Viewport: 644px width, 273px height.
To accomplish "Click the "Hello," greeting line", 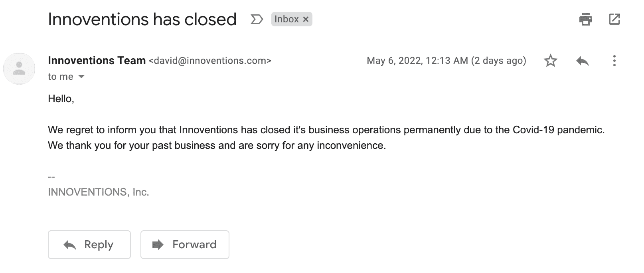I will 61,99.
